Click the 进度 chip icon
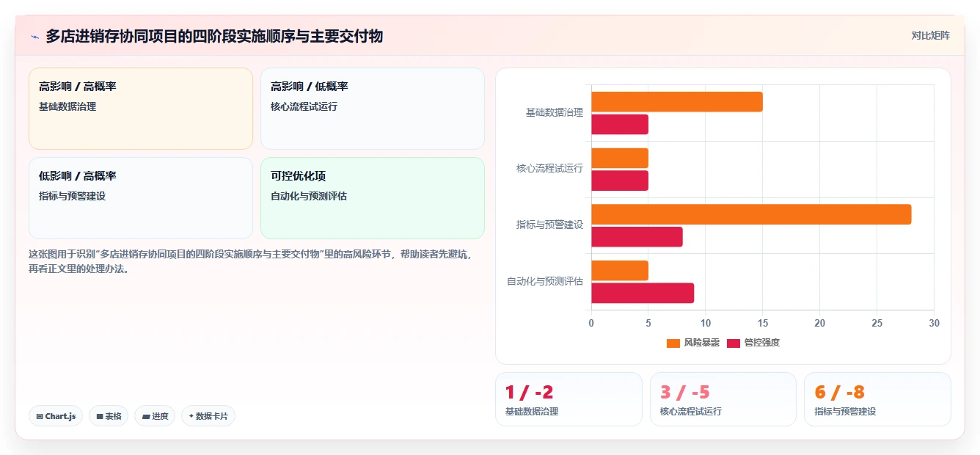 (x=146, y=417)
